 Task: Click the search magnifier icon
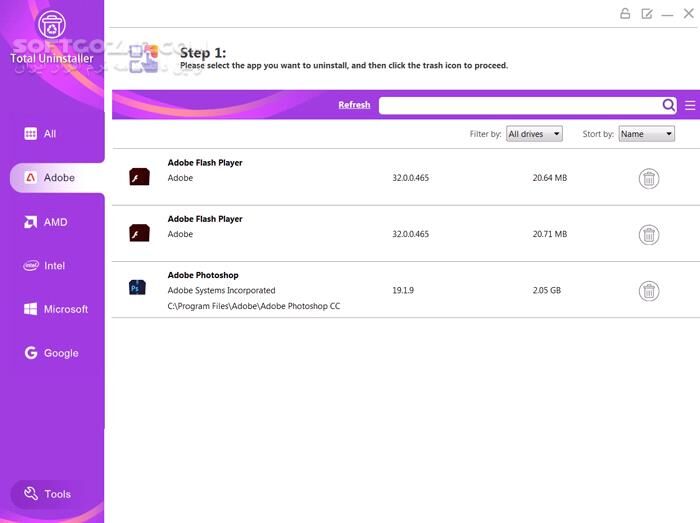tap(668, 105)
